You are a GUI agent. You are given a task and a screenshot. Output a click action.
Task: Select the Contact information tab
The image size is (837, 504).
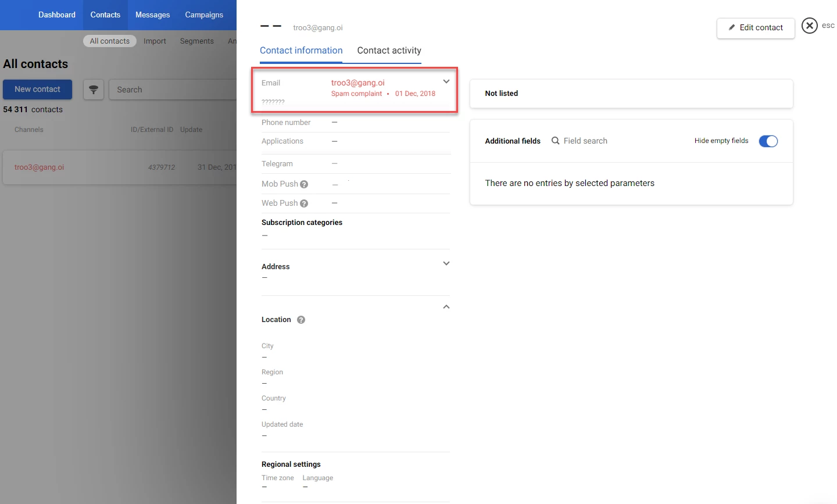[301, 51]
